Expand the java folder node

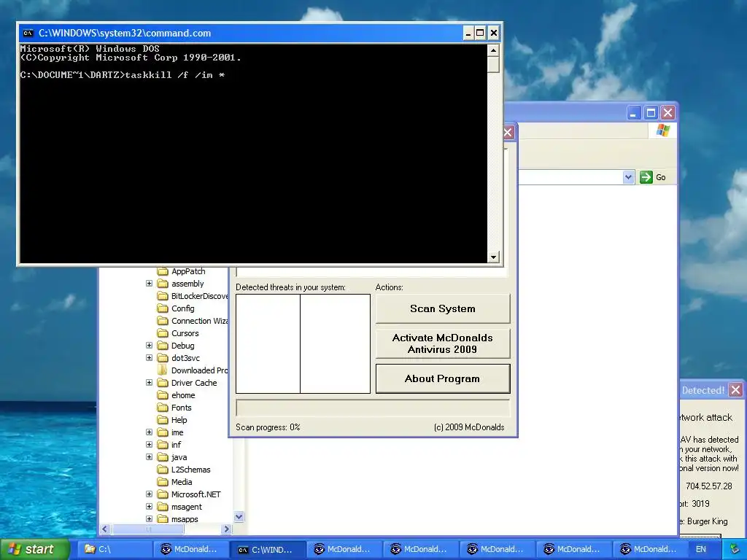tap(149, 456)
